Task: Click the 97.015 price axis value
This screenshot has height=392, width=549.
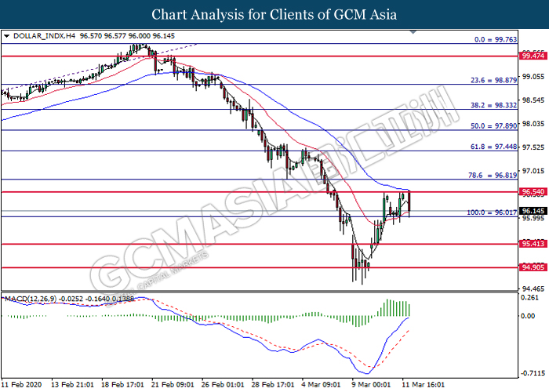Action: [533, 170]
